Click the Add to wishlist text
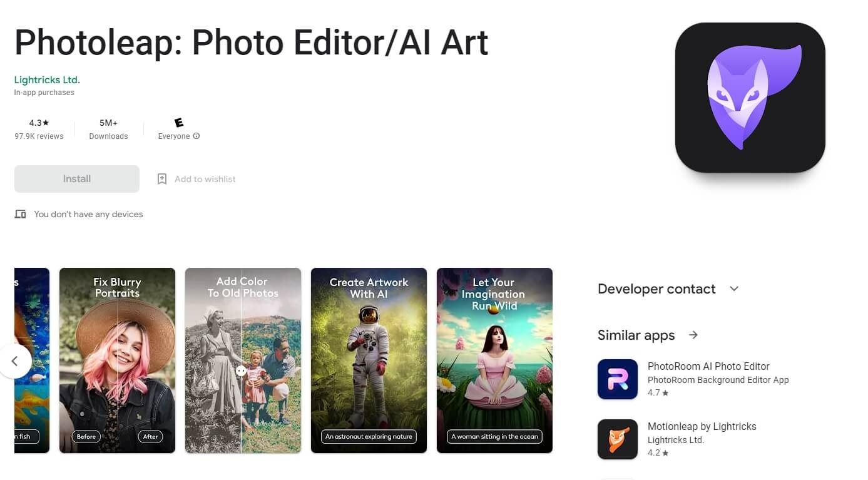The width and height of the screenshot is (868, 480). 205,179
